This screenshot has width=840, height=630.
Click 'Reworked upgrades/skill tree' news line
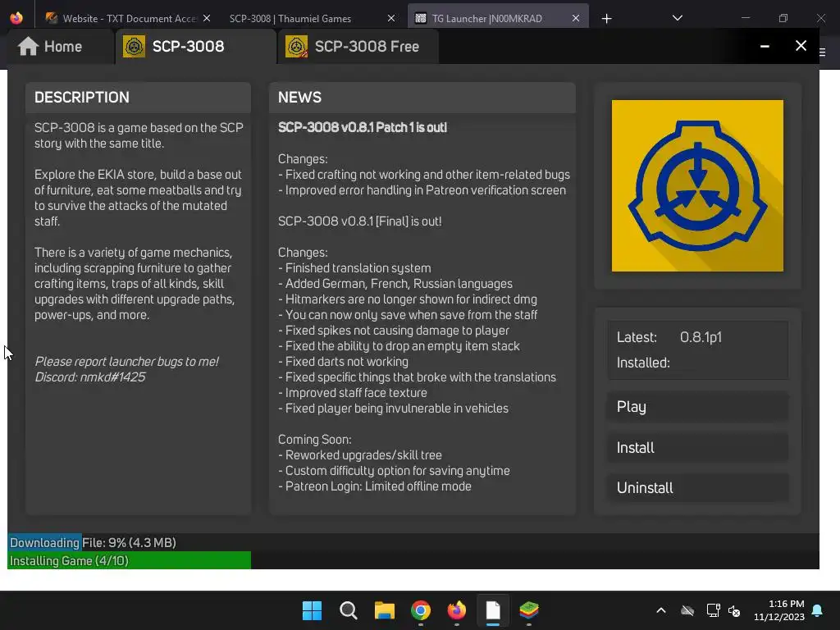tap(360, 455)
